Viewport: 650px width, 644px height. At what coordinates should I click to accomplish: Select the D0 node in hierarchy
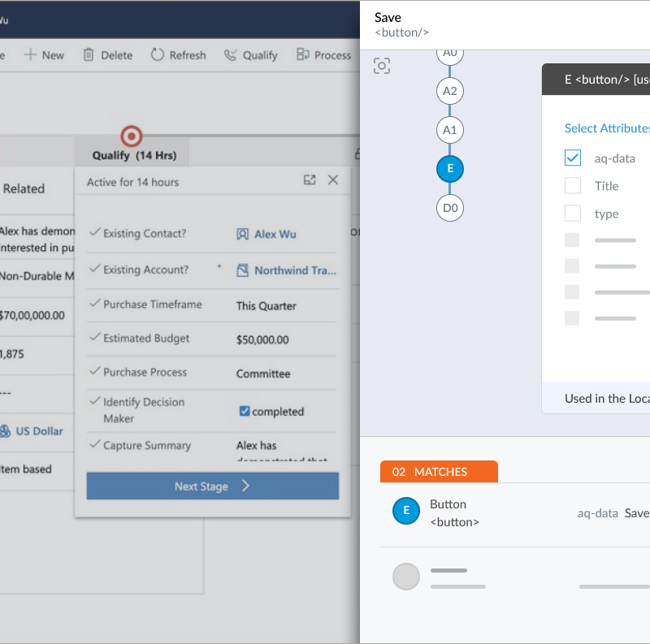(x=450, y=207)
